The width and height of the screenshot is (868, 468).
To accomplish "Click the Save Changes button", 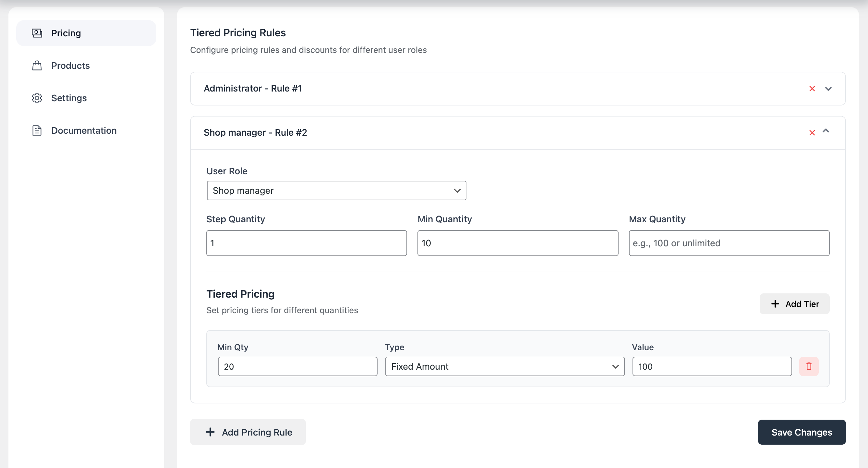I will [802, 432].
